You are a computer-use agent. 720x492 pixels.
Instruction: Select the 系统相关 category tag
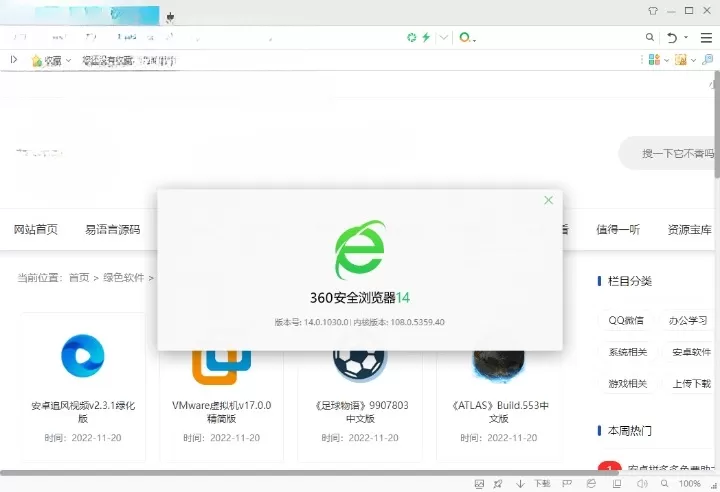[x=628, y=352]
